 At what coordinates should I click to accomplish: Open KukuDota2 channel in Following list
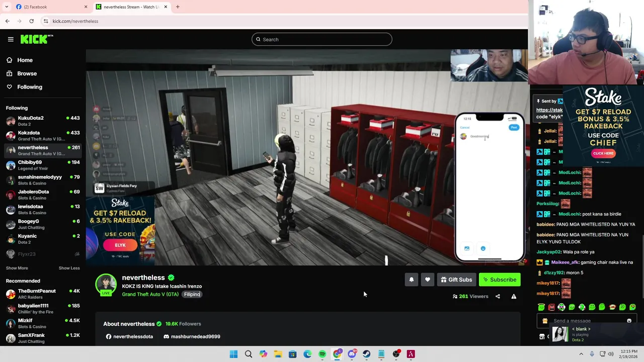(x=43, y=121)
